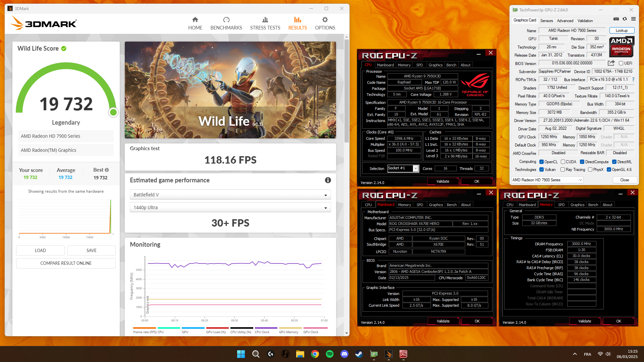Image resolution: width=644 pixels, height=362 pixels.
Task: Open Logitech G HUB from taskbar
Action: click(270, 354)
